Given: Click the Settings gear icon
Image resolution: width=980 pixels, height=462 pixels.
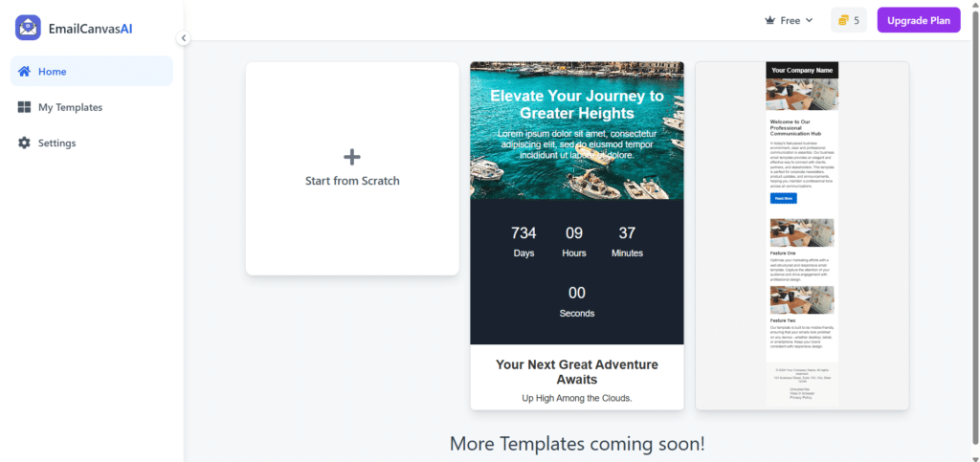Looking at the screenshot, I should tap(24, 143).
